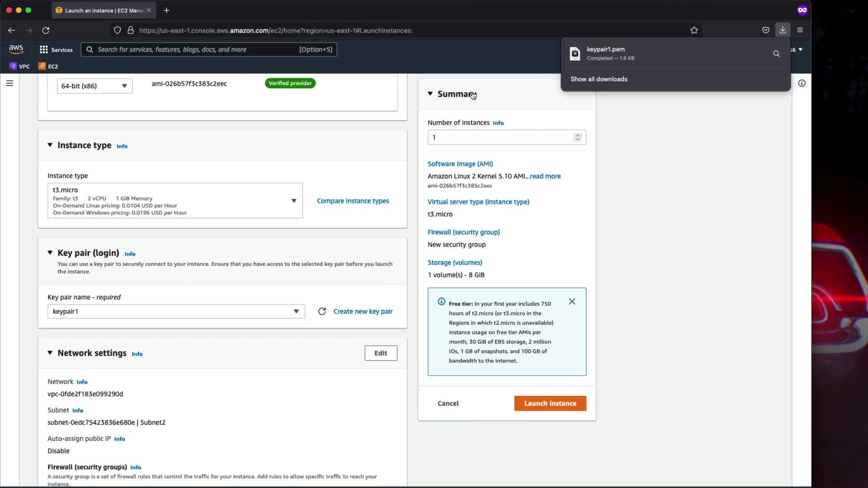Open the EC2 bookmark shortcut
Screen dimensions: 868x488
[48, 66]
